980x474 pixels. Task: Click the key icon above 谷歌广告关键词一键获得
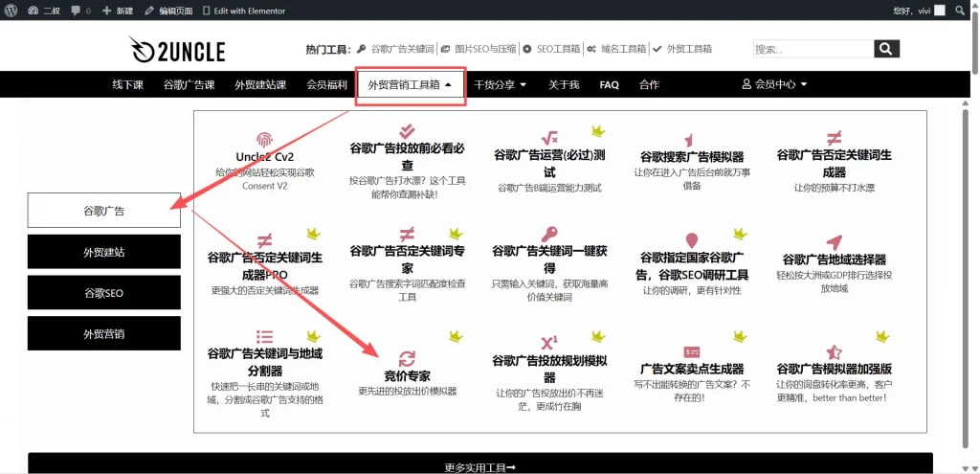point(549,234)
